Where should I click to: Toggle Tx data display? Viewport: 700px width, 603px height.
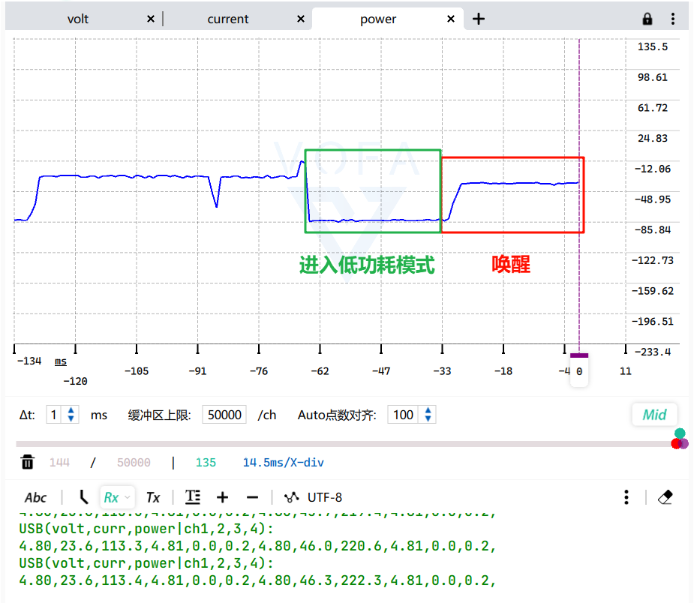coord(153,497)
